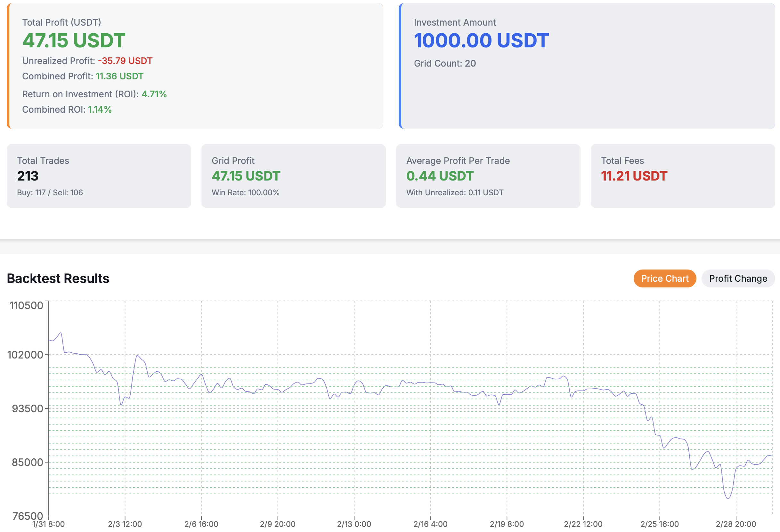Click the 102000 y-axis label

pos(26,355)
